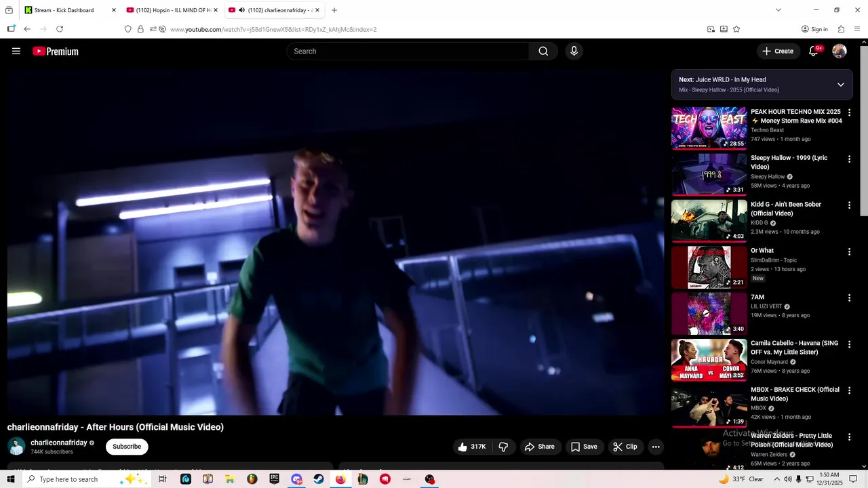Open the system tray volume icon
Viewport: 868px width, 488px height.
(x=788, y=479)
